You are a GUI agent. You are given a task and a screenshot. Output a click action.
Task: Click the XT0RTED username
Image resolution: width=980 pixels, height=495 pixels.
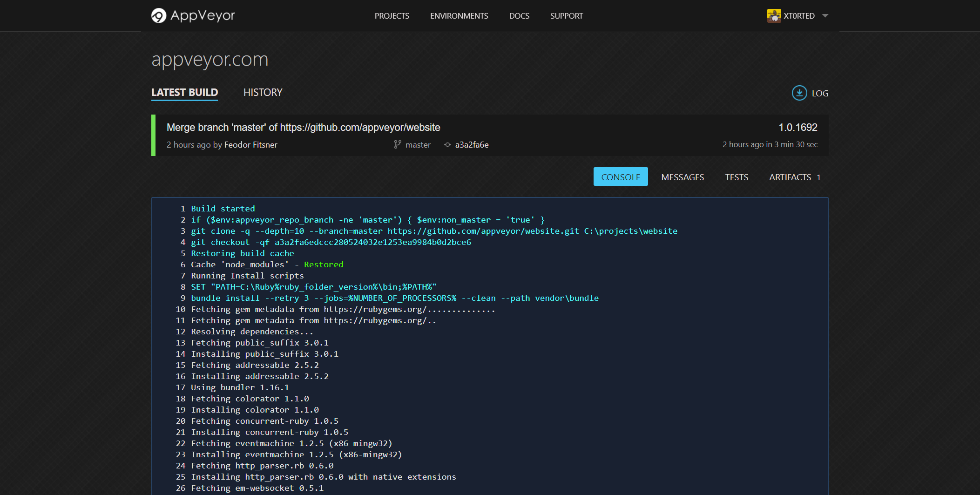pos(799,16)
